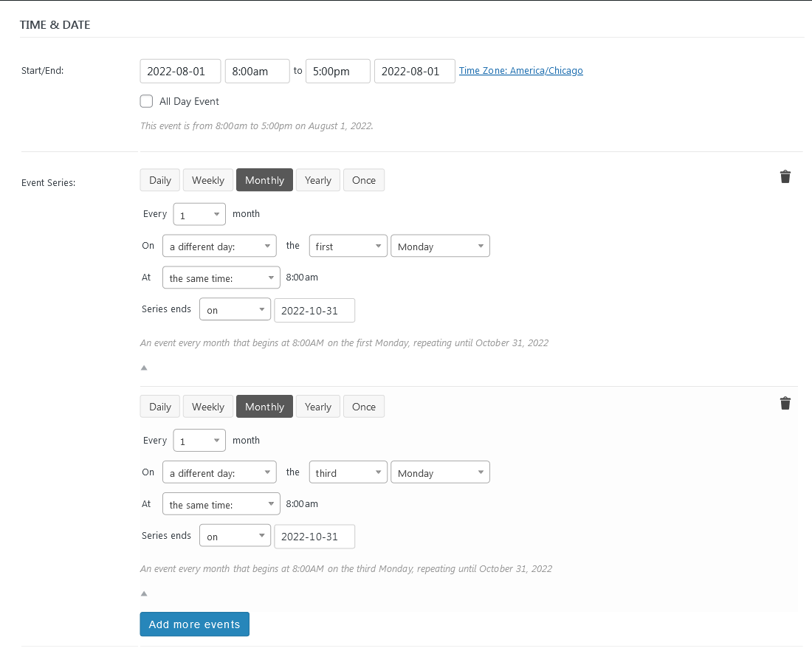
Task: Click the 8:00am start time field
Action: click(257, 72)
